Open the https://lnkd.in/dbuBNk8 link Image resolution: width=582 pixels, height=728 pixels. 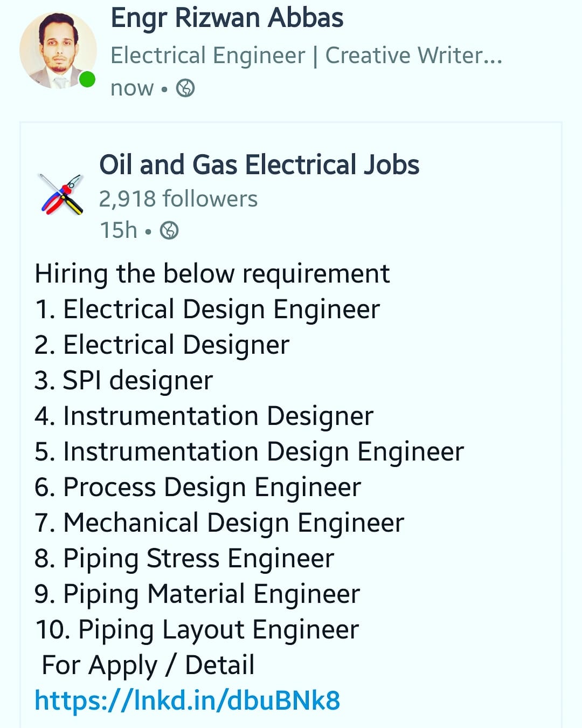tap(188, 700)
